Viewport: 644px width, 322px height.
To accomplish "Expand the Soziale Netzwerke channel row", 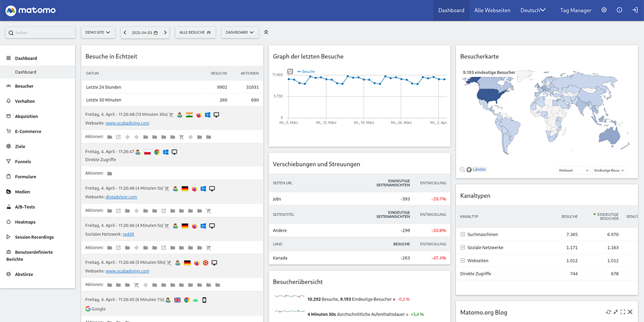I will click(463, 247).
